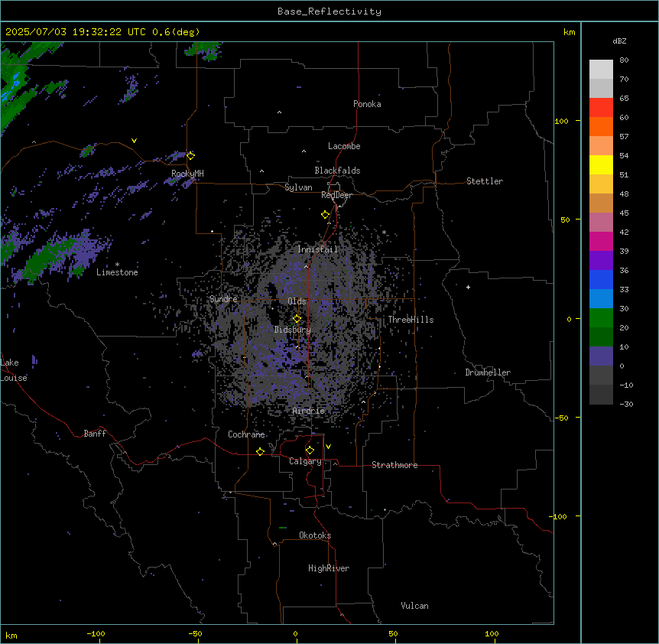The width and height of the screenshot is (659, 644).
Task: Click the Limestone label
Action: 117,272
